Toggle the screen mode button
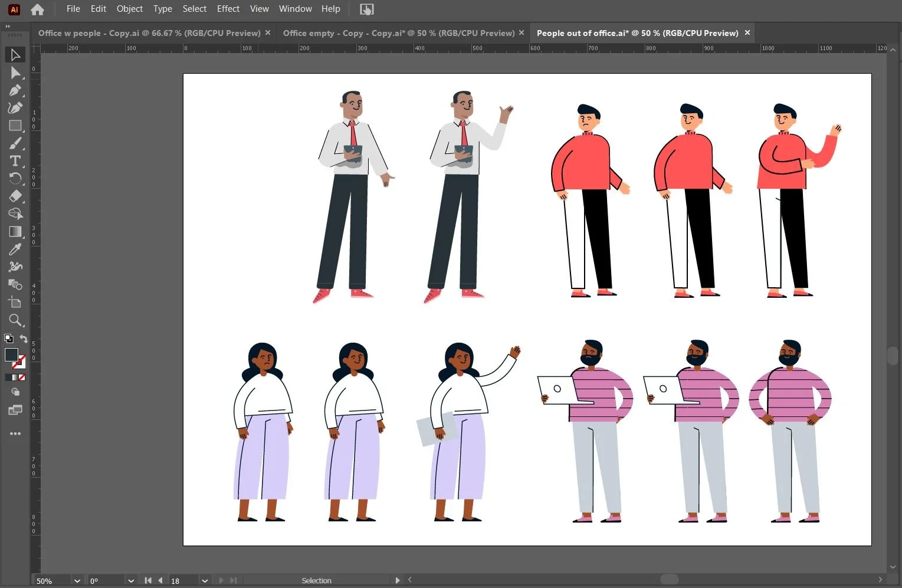Image resolution: width=902 pixels, height=588 pixels. [15, 410]
